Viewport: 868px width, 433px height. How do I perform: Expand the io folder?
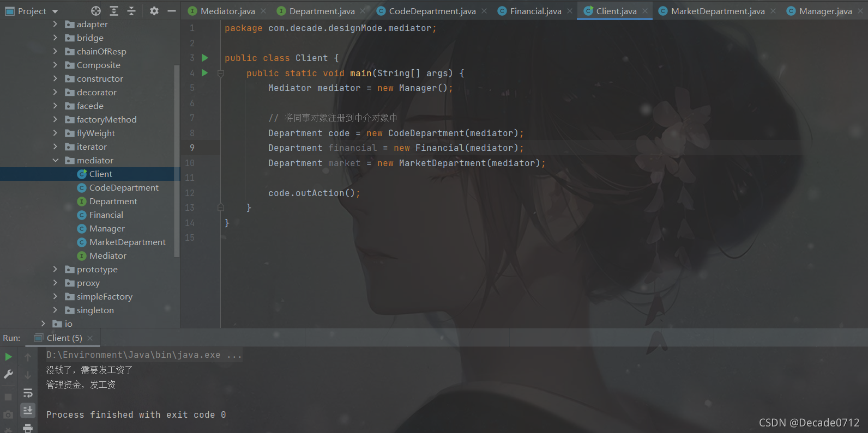(x=43, y=324)
